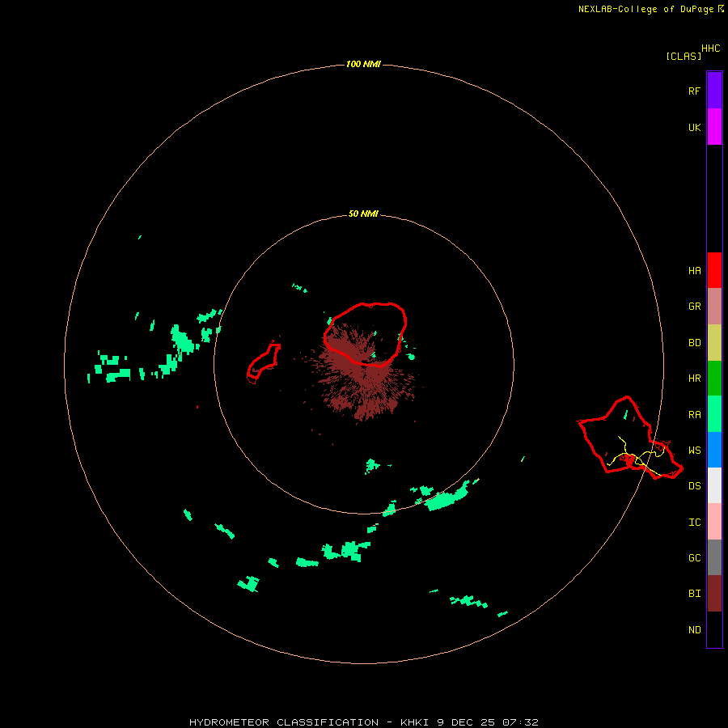This screenshot has width=728, height=728.
Task: Click the HR legend label
Action: pos(694,379)
